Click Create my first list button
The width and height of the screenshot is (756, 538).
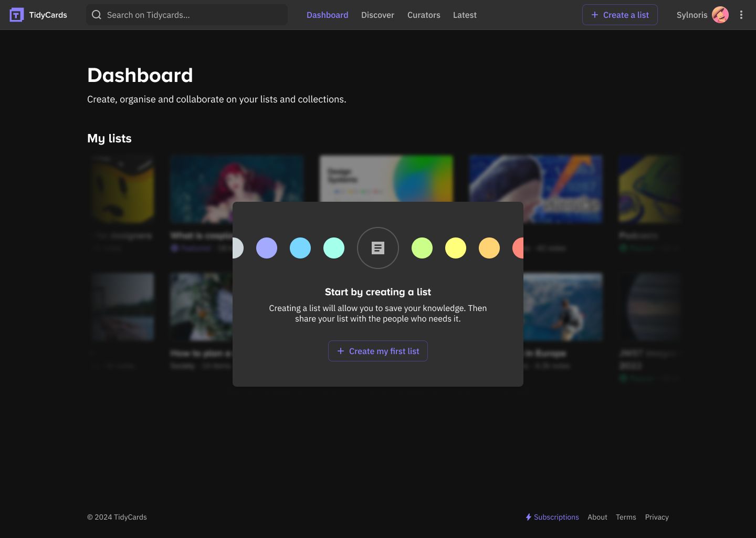click(378, 351)
